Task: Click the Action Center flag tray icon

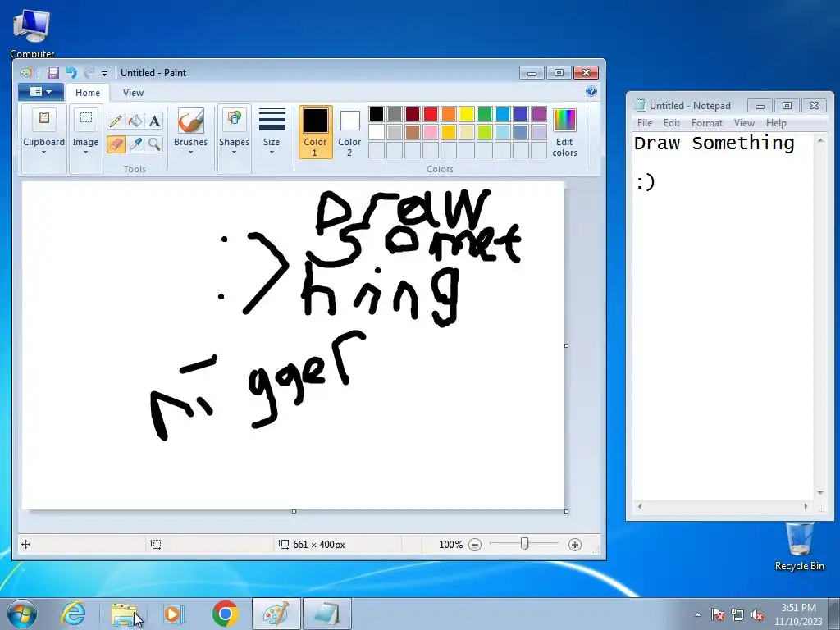Action: click(718, 614)
